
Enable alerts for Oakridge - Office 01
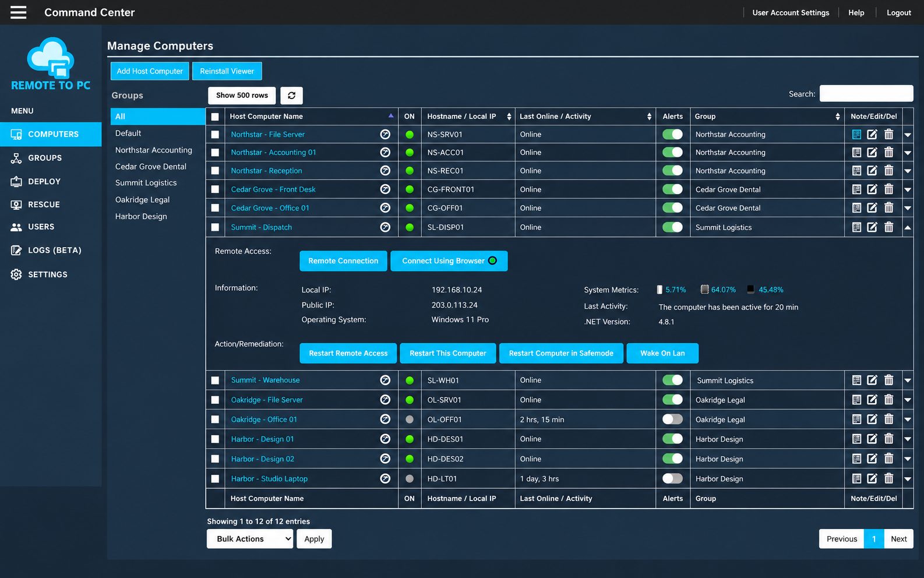coord(672,420)
